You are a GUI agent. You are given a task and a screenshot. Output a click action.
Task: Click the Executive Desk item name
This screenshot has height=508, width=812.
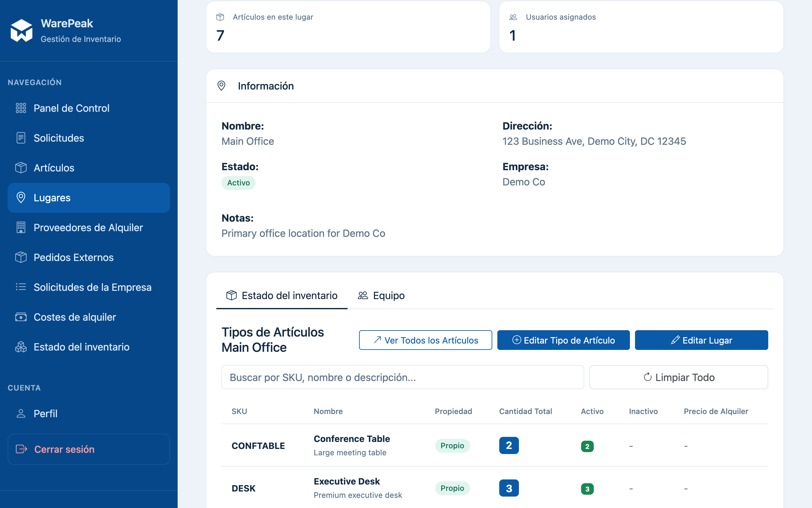347,481
